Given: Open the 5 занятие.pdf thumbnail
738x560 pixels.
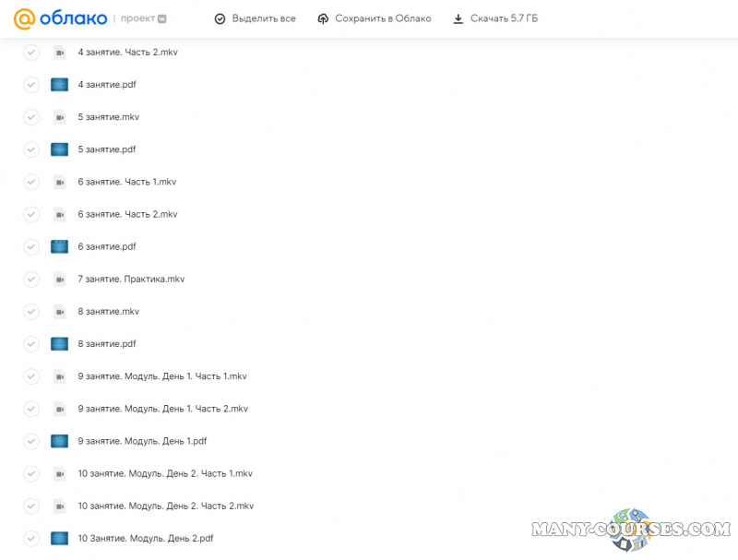Looking at the screenshot, I should pos(60,149).
